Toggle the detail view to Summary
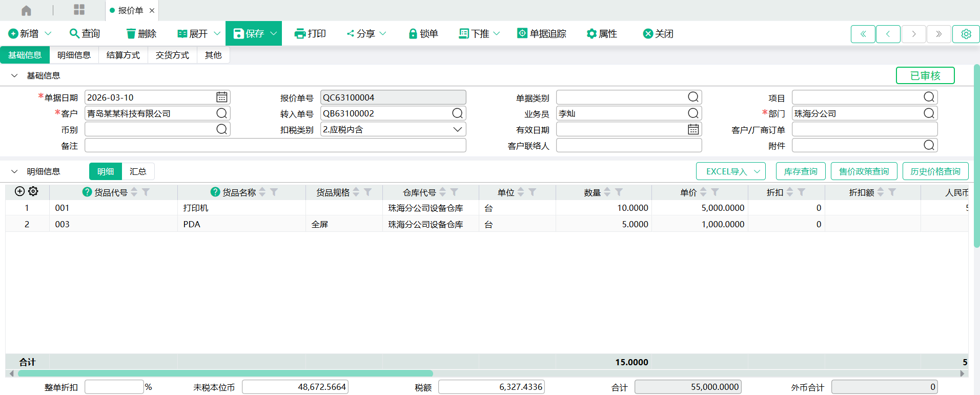Image resolution: width=980 pixels, height=395 pixels. click(x=138, y=171)
